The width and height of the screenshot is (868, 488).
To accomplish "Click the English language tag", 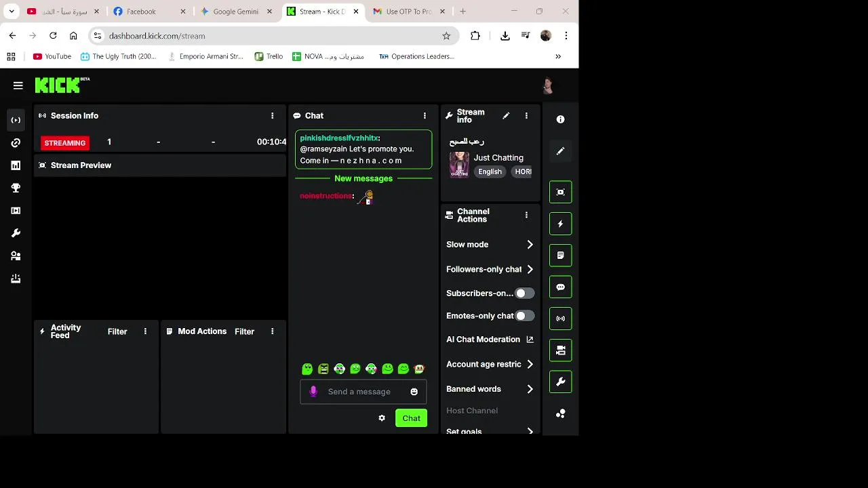I will (x=490, y=172).
